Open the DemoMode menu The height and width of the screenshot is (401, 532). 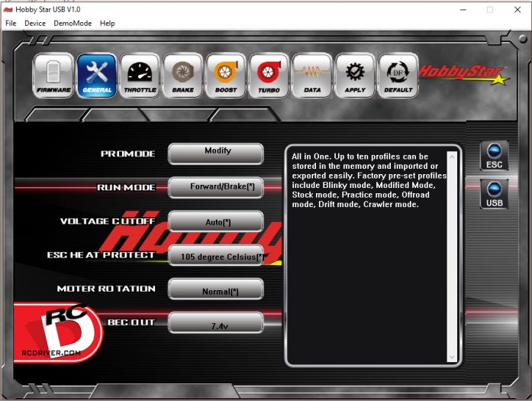click(x=73, y=23)
